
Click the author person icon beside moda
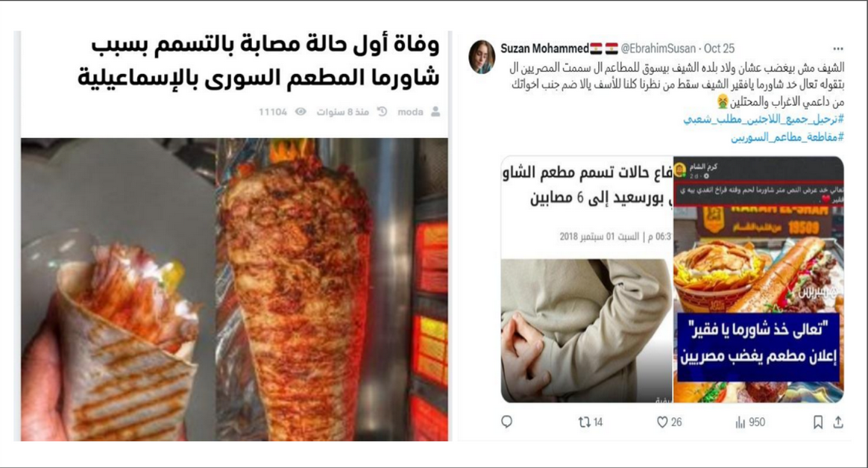click(x=435, y=112)
